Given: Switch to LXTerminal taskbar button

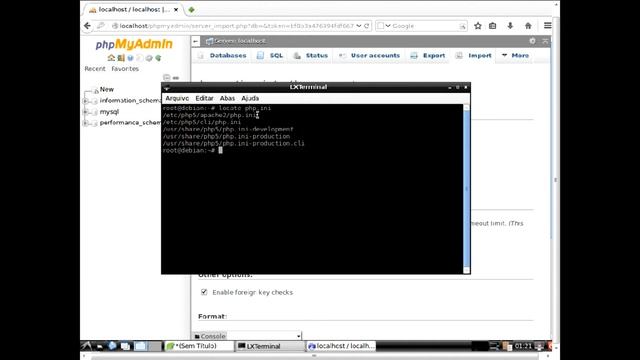Looking at the screenshot, I should pos(270,346).
